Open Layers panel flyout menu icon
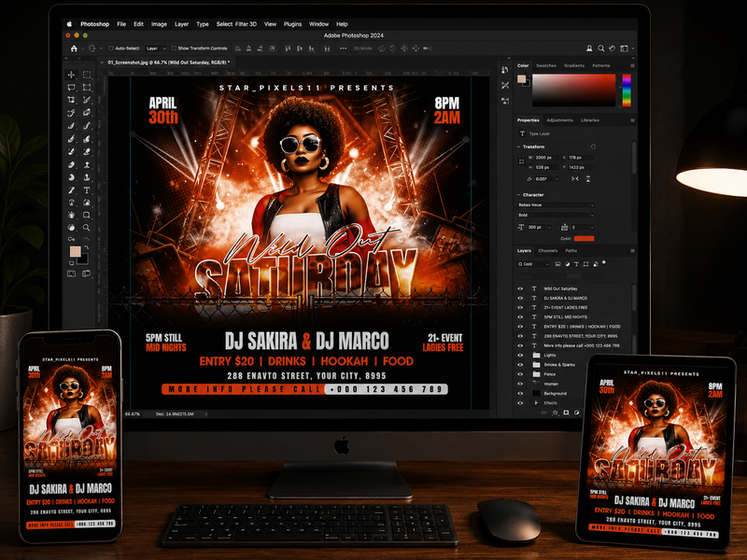The height and width of the screenshot is (560, 747). 633,251
